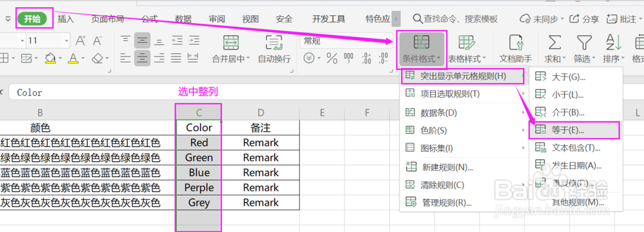This screenshot has width=644, height=232.
Task: Click the fill color bucket icon
Action: tap(50, 58)
